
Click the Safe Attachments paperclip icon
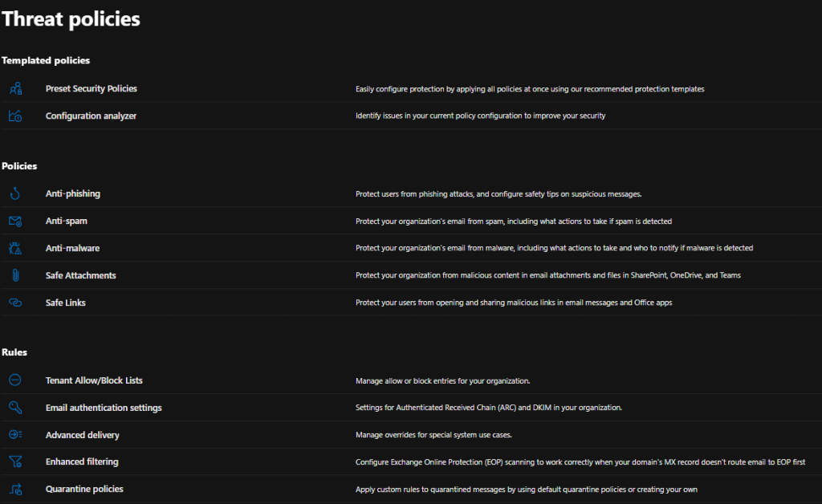tap(15, 275)
